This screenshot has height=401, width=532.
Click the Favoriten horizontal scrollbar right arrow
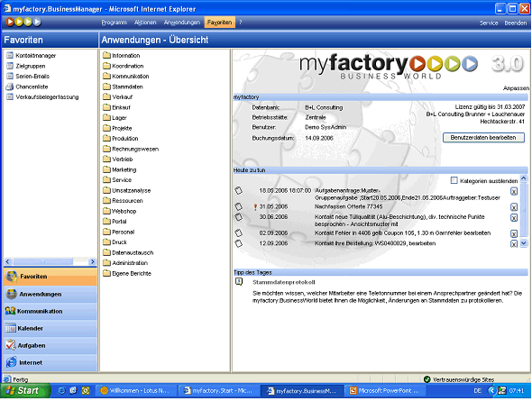pyautogui.click(x=92, y=261)
